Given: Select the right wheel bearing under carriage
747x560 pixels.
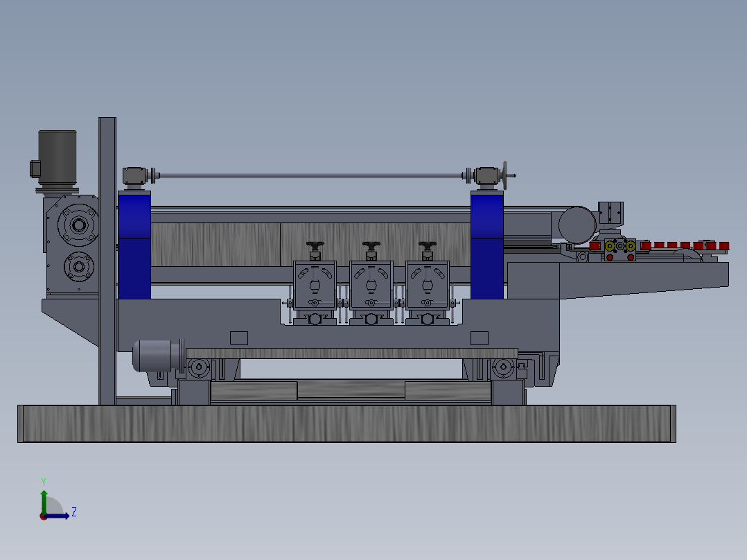Looking at the screenshot, I should [x=503, y=368].
